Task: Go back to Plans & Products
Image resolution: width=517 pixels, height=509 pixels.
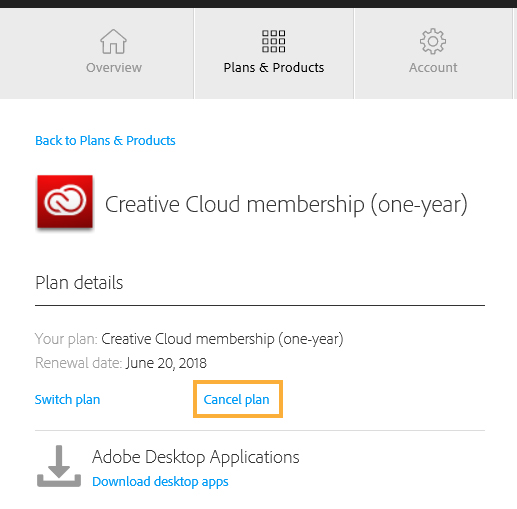Action: 105,141
